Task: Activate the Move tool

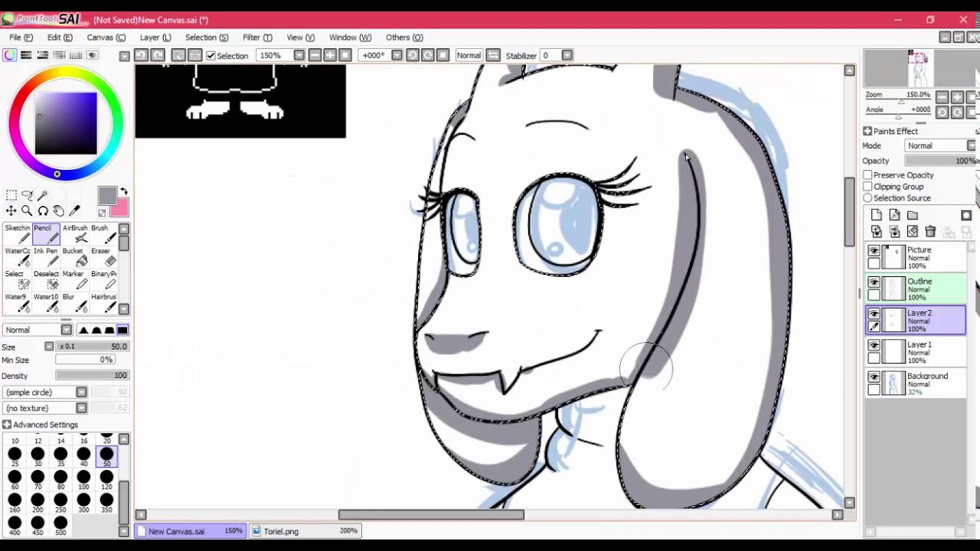Action: point(11,211)
